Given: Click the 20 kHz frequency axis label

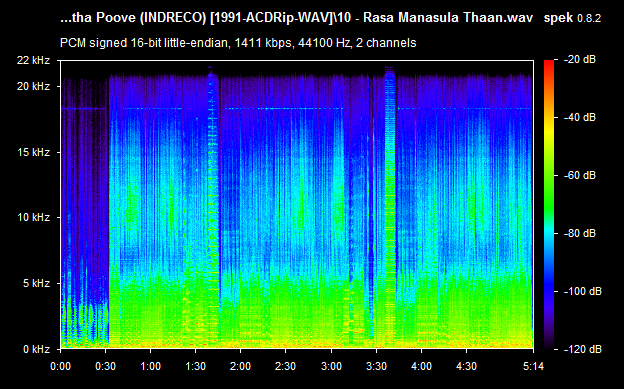Looking at the screenshot, I should [x=33, y=86].
